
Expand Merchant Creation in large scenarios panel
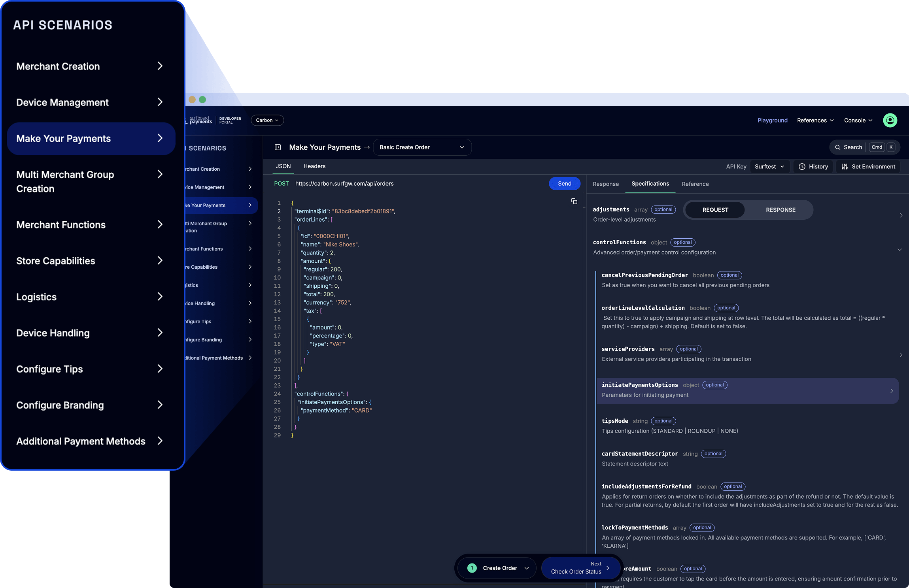pos(90,66)
